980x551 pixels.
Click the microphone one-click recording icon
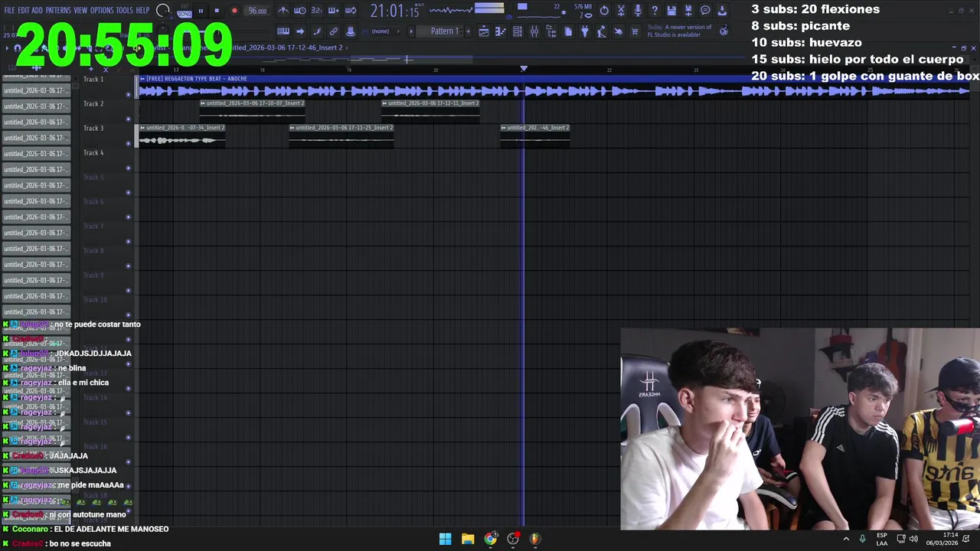(638, 11)
